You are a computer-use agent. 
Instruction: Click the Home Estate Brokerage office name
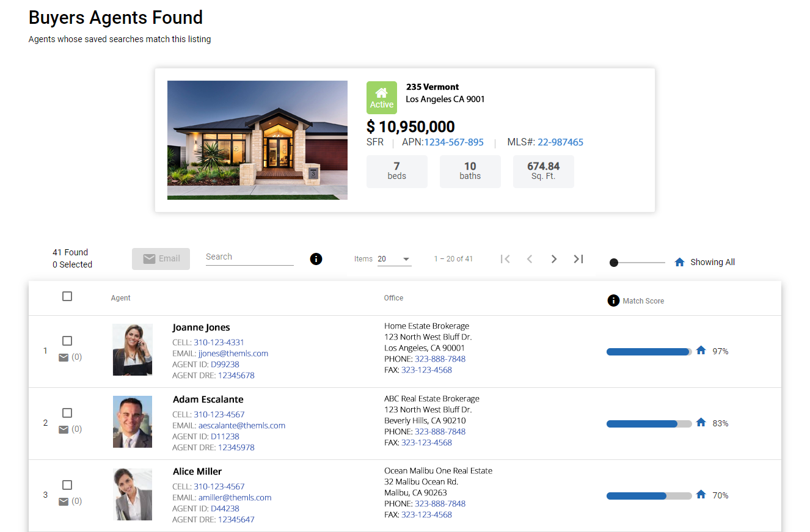(x=426, y=326)
